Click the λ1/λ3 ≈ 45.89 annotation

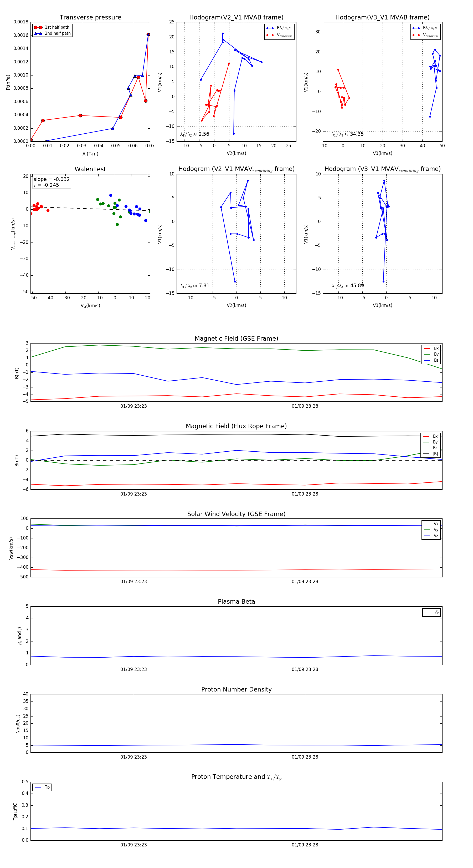coord(347,286)
